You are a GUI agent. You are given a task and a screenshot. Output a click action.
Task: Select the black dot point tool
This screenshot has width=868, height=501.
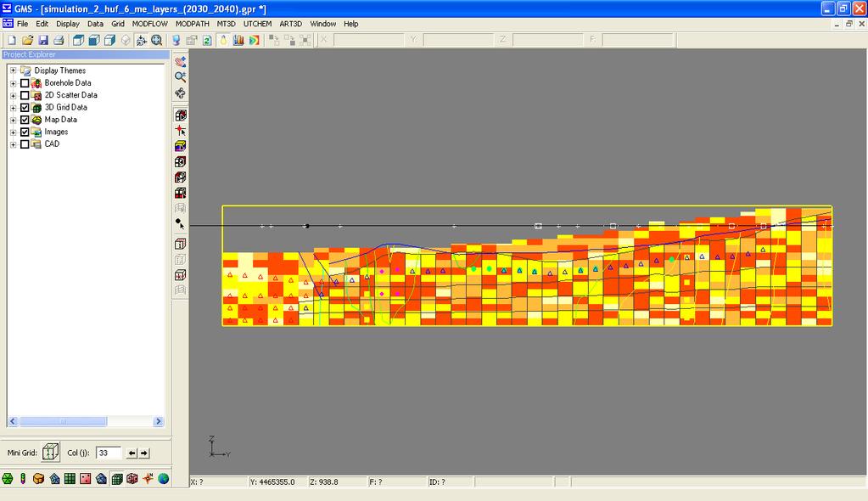coord(181,223)
